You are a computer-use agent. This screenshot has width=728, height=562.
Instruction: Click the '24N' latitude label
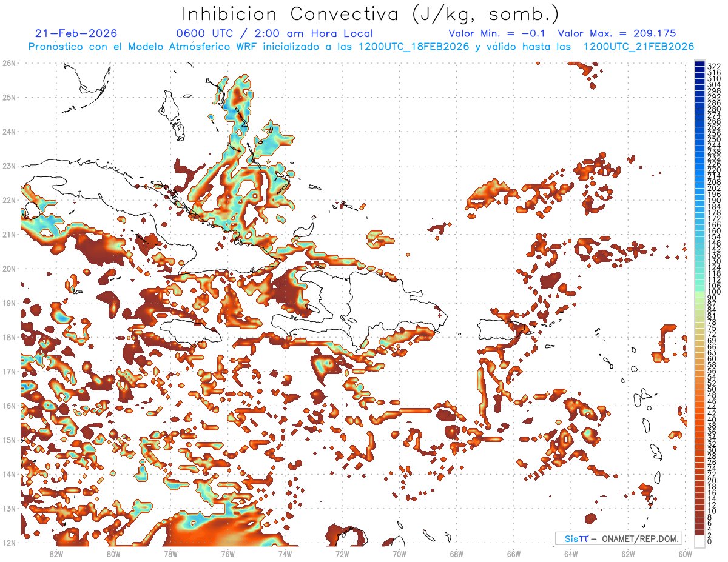[x=9, y=132]
